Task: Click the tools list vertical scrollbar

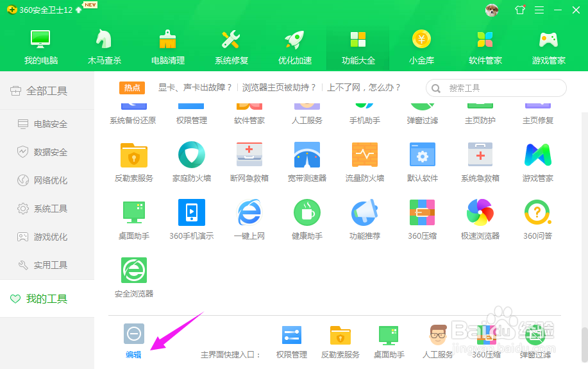Action: click(584, 344)
